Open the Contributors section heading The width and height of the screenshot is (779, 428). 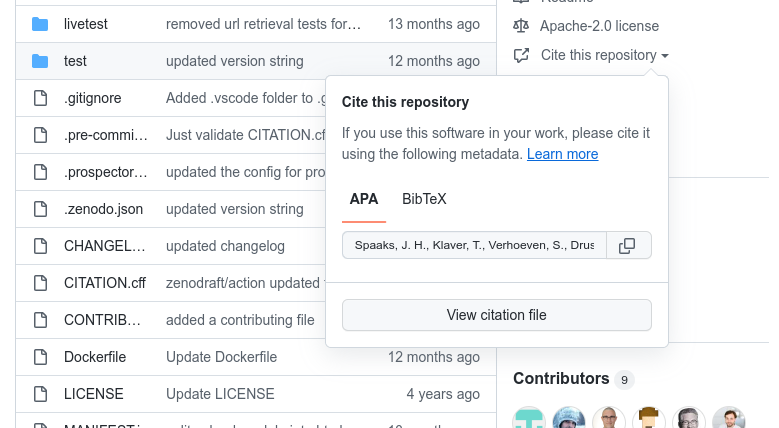tap(561, 379)
